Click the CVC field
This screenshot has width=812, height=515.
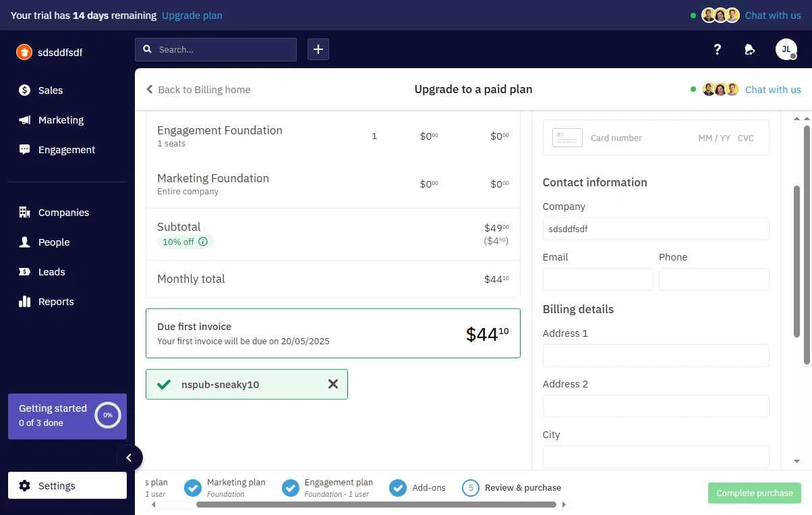pos(746,138)
